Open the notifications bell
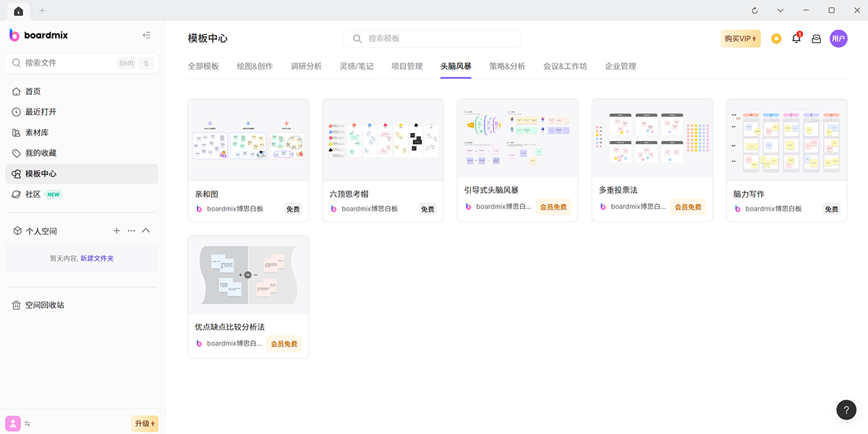The height and width of the screenshot is (434, 868). point(796,38)
